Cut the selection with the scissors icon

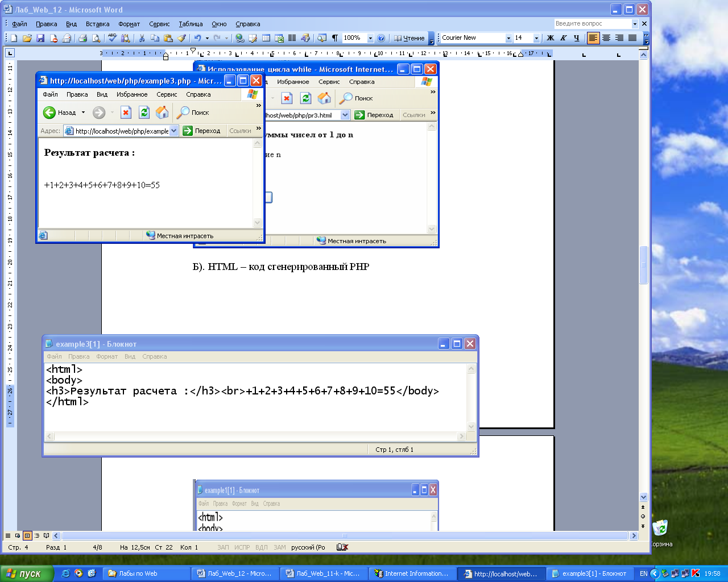coord(142,38)
